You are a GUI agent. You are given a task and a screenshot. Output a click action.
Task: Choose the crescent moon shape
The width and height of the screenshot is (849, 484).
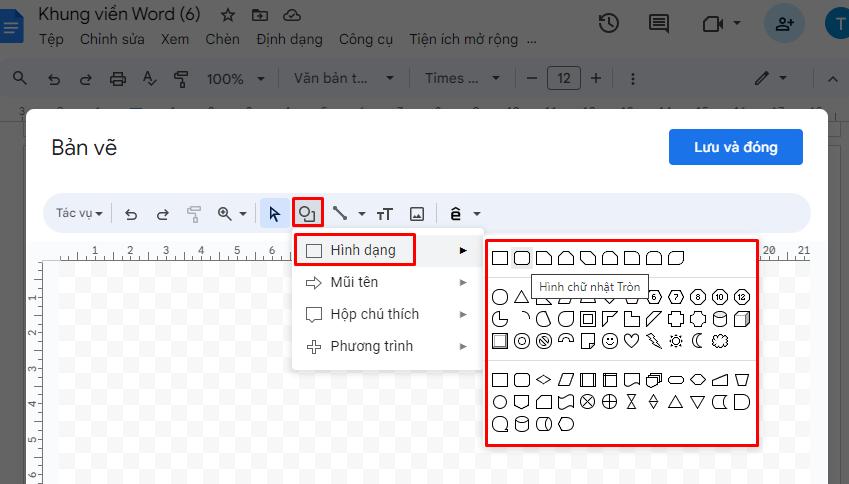click(697, 341)
